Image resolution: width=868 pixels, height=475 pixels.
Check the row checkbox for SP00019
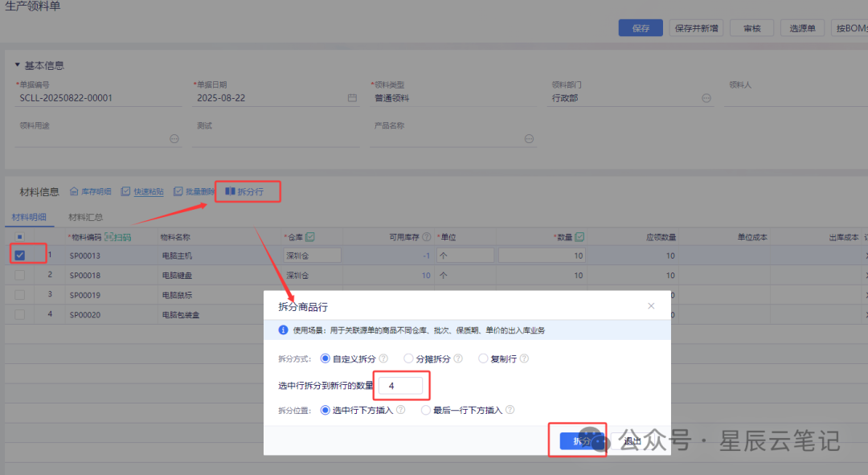coord(20,295)
